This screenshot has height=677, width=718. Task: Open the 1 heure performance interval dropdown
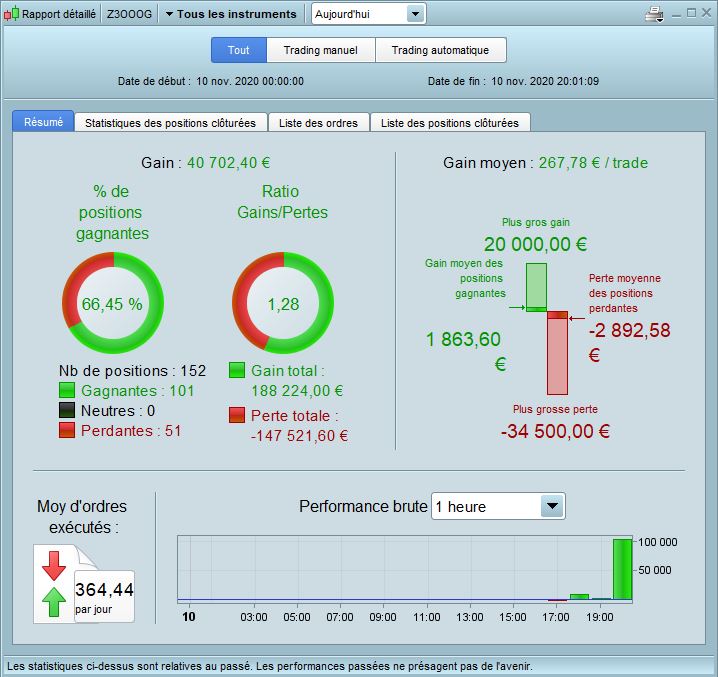(x=498, y=506)
